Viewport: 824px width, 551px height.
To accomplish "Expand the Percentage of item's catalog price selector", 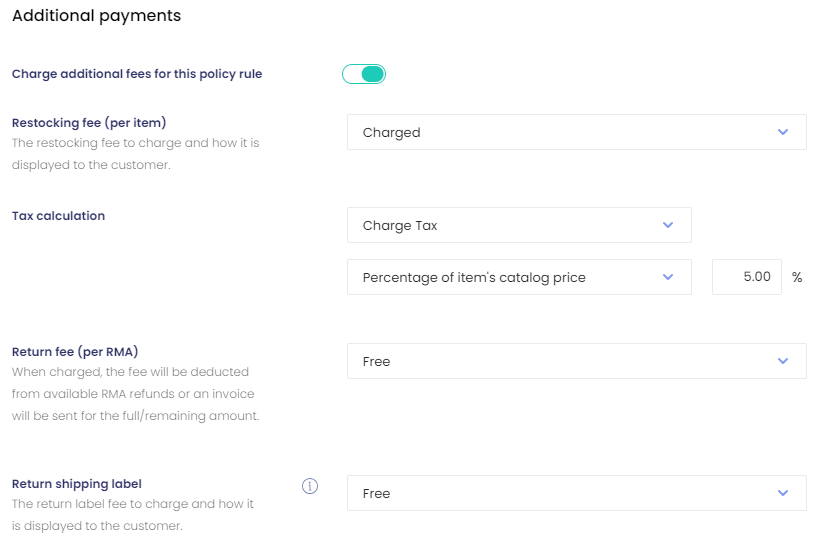I will pos(519,277).
